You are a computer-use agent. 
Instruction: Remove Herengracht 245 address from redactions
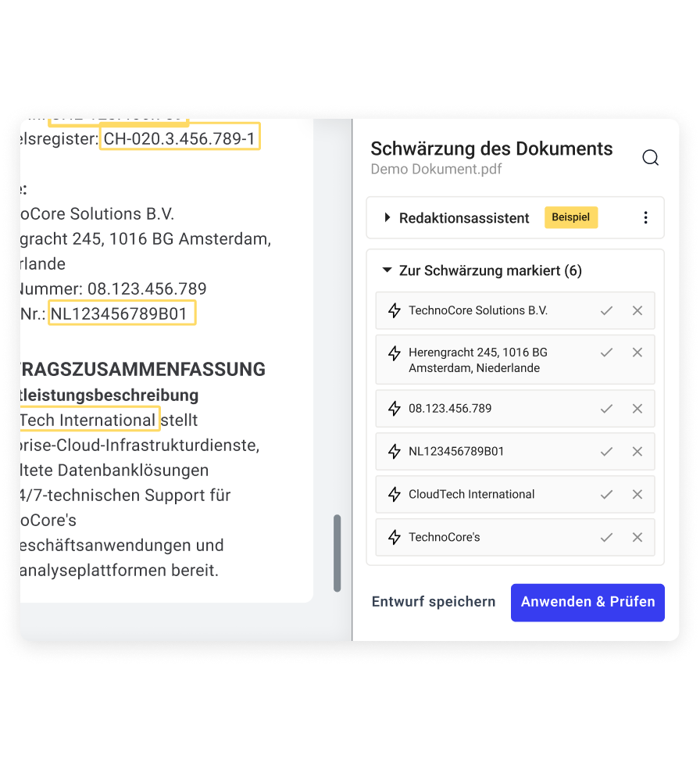(637, 353)
